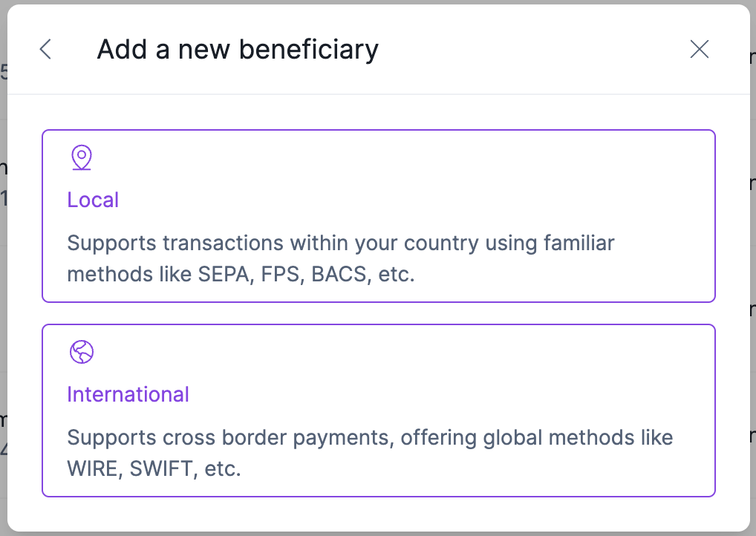This screenshot has height=536, width=756.
Task: Select the International beneficiary heading
Action: point(128,394)
